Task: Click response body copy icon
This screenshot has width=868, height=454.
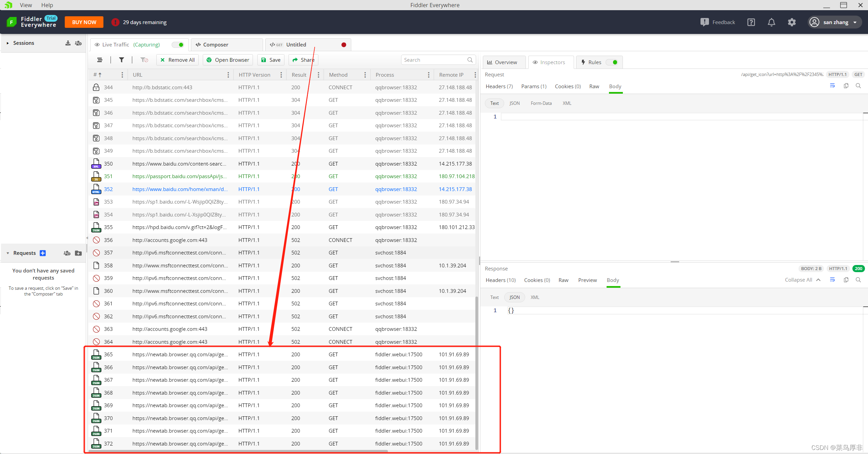Action: tap(846, 280)
